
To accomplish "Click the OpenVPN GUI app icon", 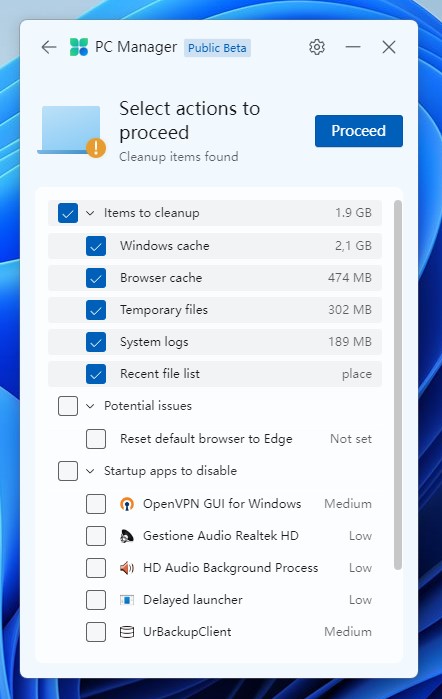I will coord(127,504).
